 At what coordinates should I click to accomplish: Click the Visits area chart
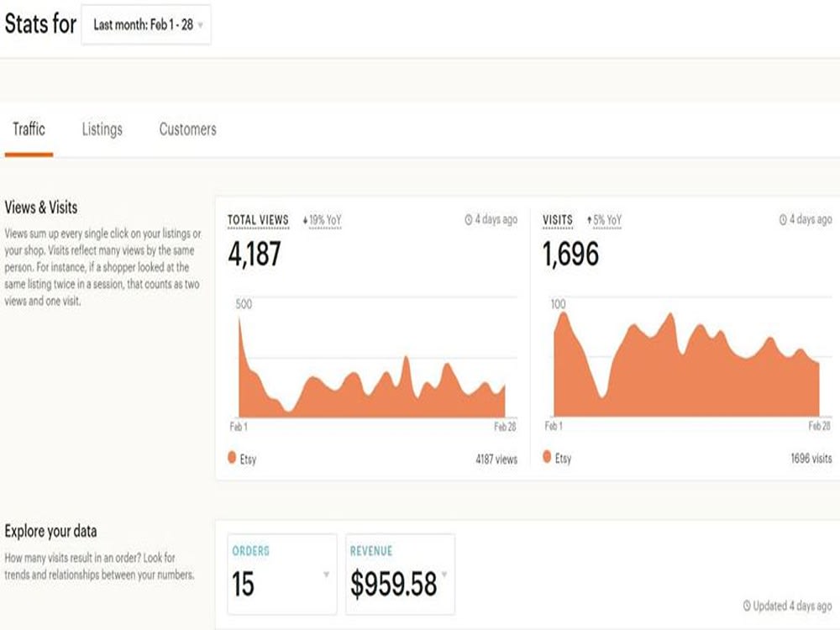(686, 365)
